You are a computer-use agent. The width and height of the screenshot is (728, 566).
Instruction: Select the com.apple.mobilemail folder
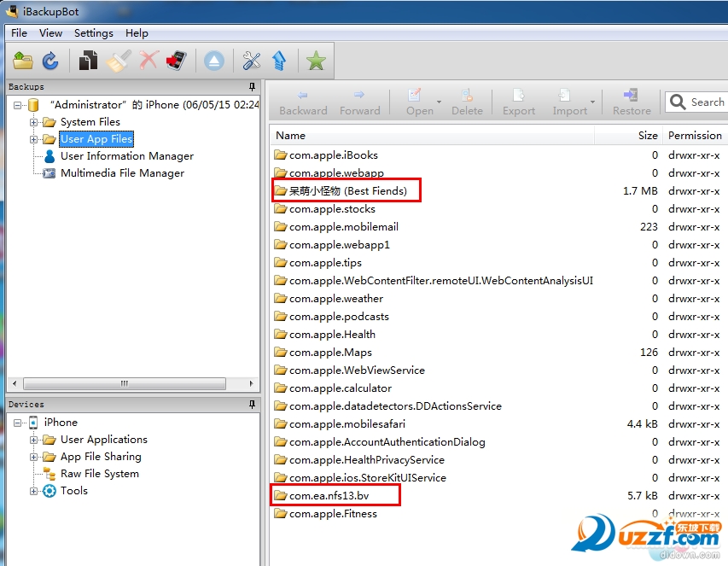344,227
